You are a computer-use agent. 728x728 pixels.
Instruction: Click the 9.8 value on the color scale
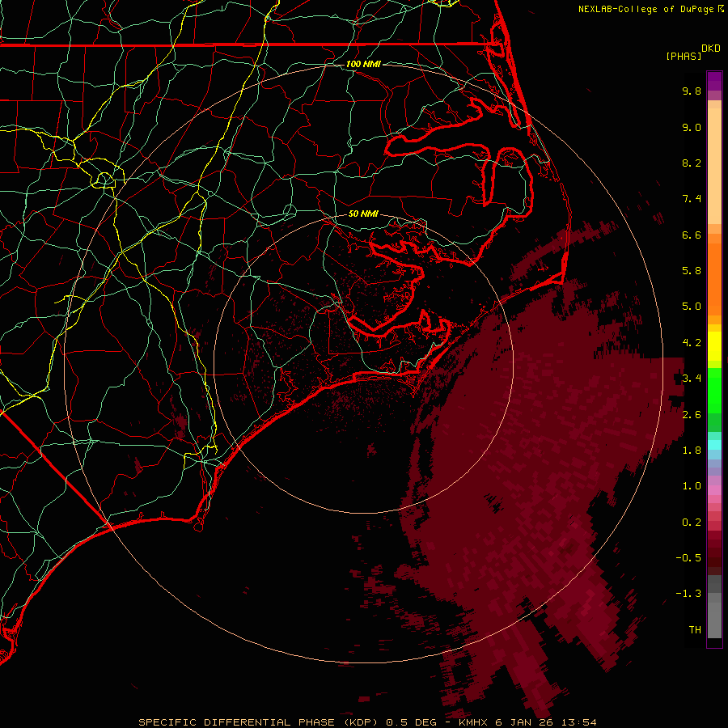(x=692, y=91)
